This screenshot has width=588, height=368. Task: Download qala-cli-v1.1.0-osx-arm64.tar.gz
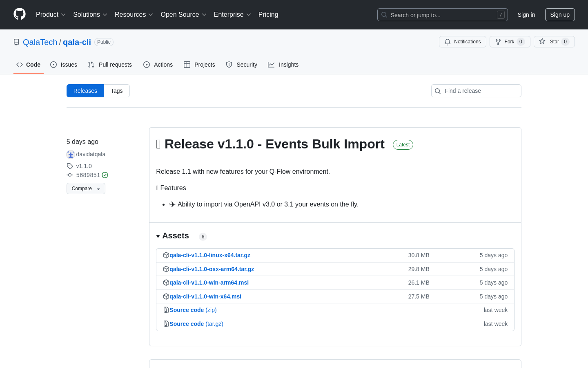(x=212, y=269)
